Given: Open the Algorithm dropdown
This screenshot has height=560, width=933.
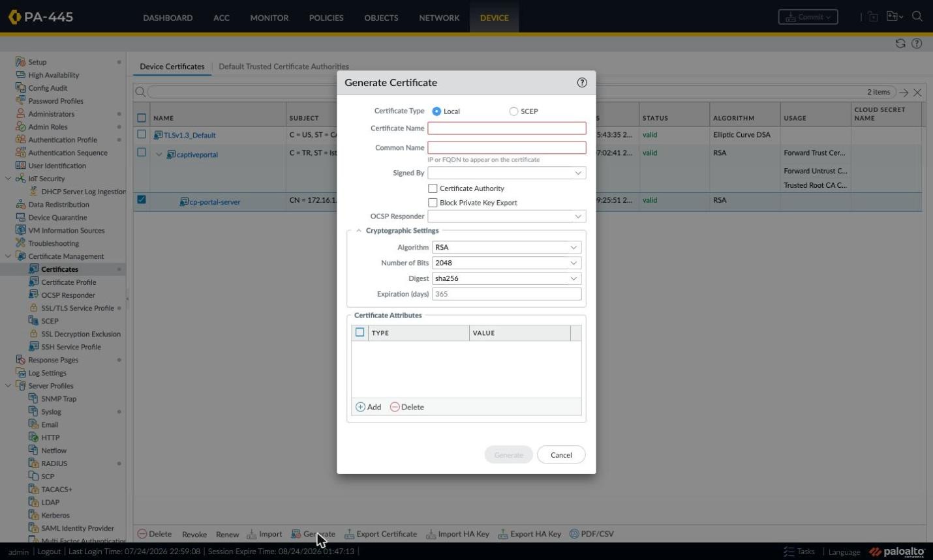Looking at the screenshot, I should click(x=574, y=247).
